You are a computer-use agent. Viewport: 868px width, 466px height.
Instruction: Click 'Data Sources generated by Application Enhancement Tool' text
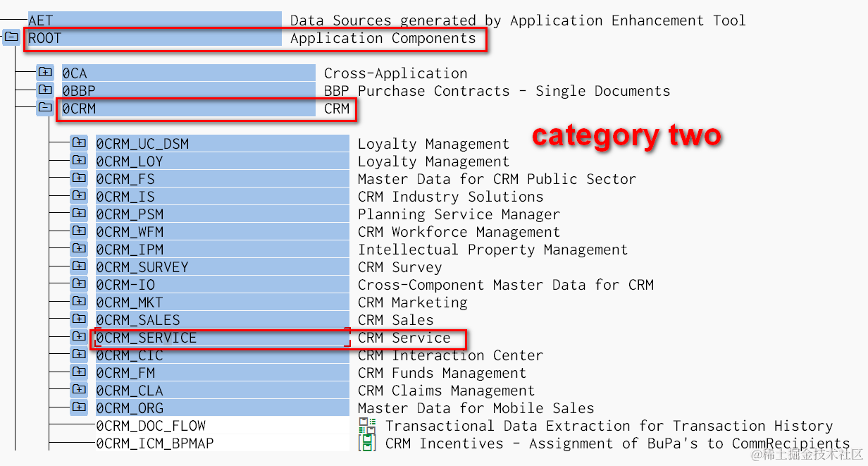point(518,20)
